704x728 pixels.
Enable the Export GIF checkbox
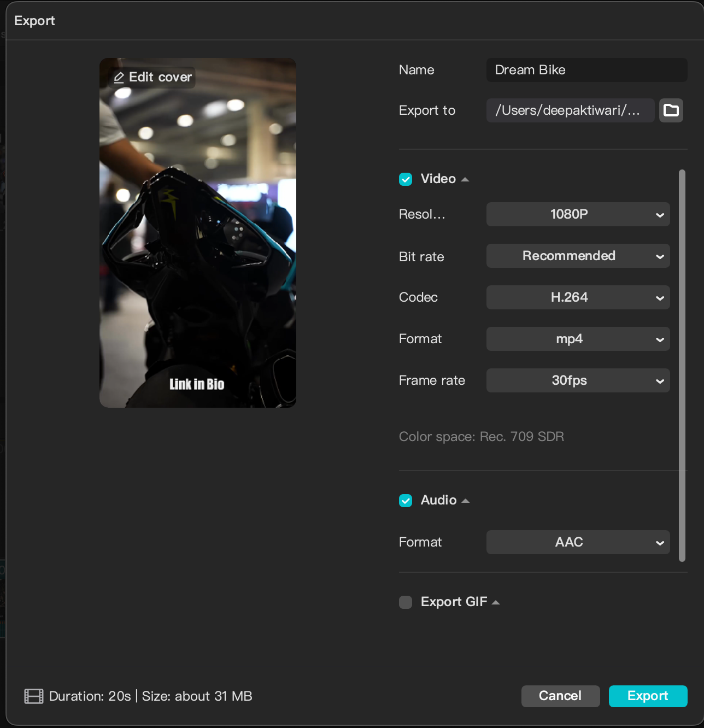[x=406, y=602]
